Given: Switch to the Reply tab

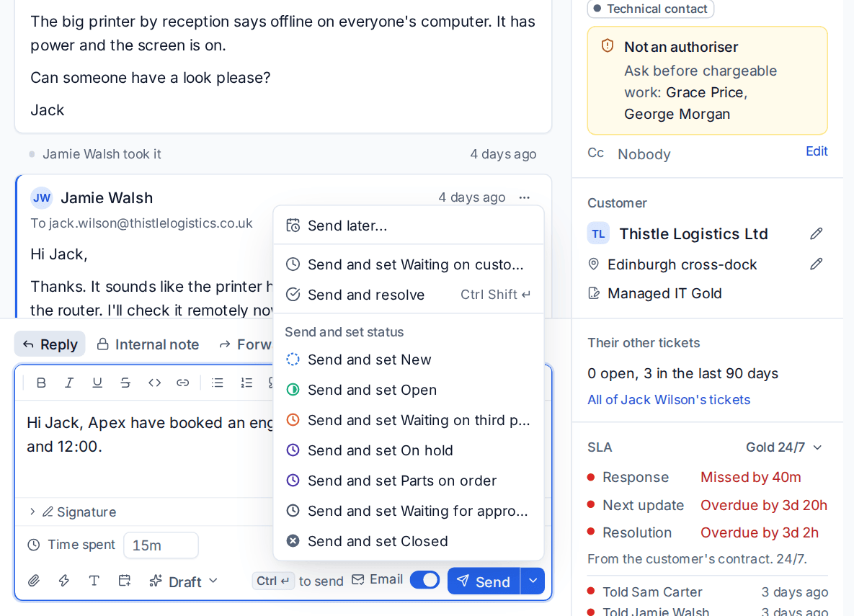Looking at the screenshot, I should tap(50, 344).
